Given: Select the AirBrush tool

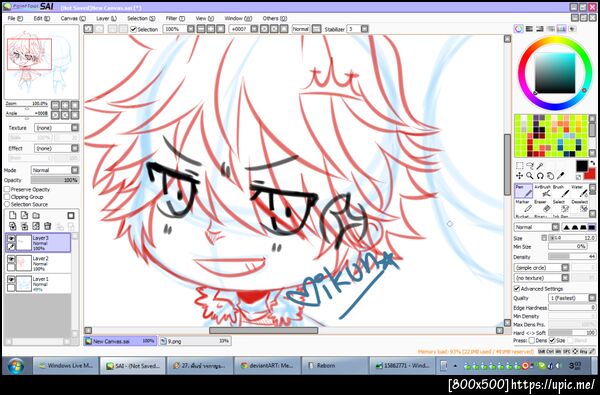Looking at the screenshot, I should tap(542, 191).
